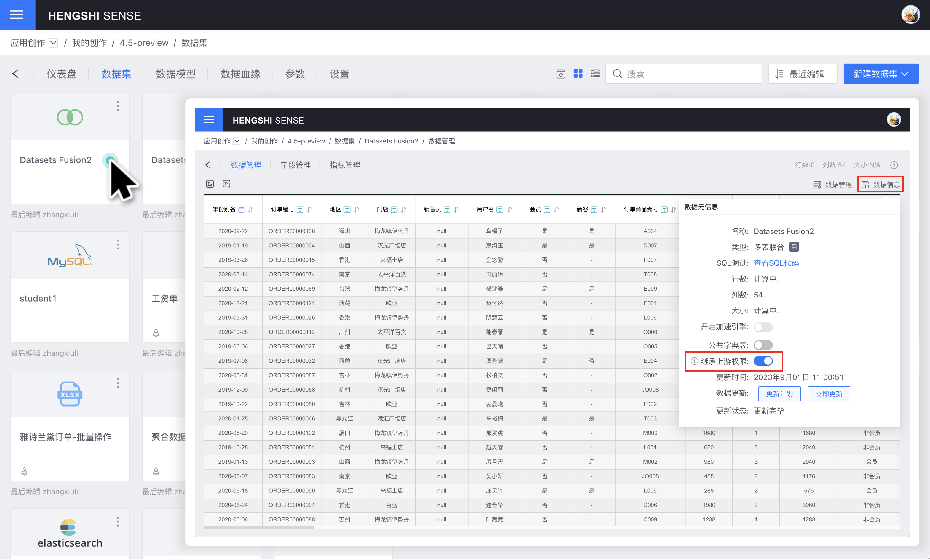Open the elasticsearch dataset card
930x560 pixels.
[70, 534]
